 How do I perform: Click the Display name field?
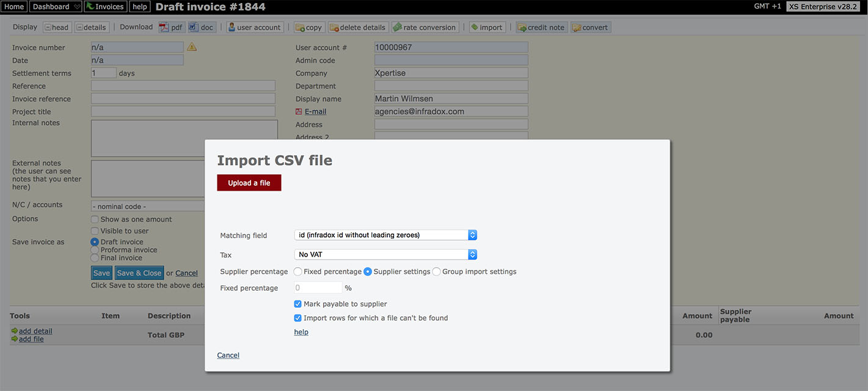(451, 98)
